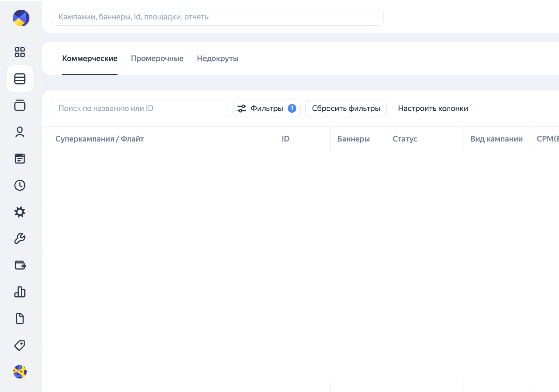Screen dimensions: 559x392
Task: Switch to the Промерочные tab
Action: pos(157,58)
